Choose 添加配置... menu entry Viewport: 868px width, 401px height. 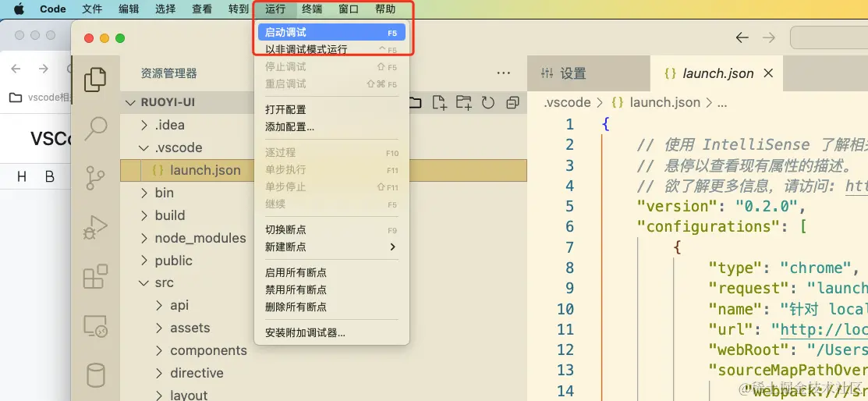(331, 127)
